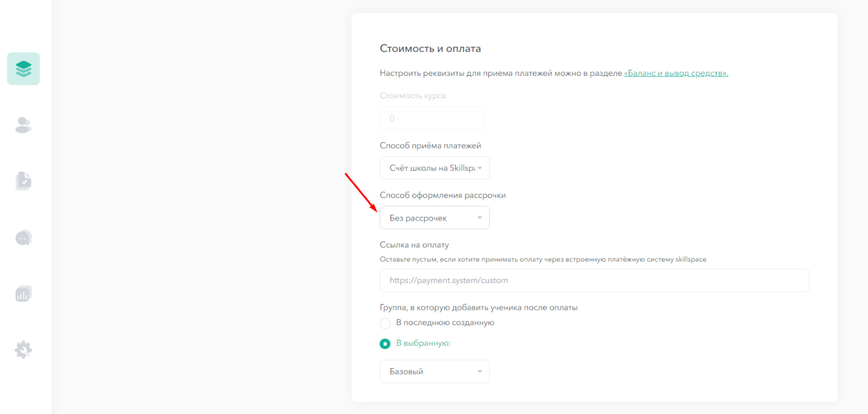
Task: Open the homework checklist document icon
Action: (x=23, y=181)
